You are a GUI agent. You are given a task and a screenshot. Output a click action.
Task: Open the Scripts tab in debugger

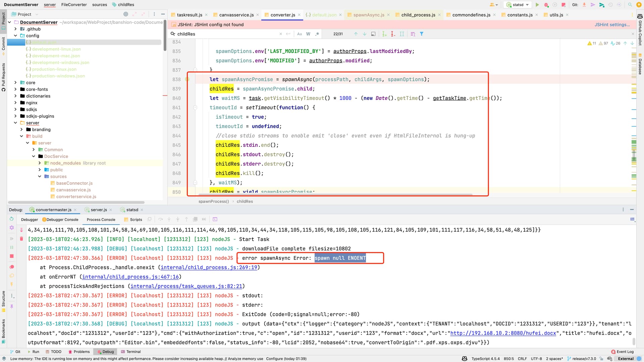tap(133, 220)
